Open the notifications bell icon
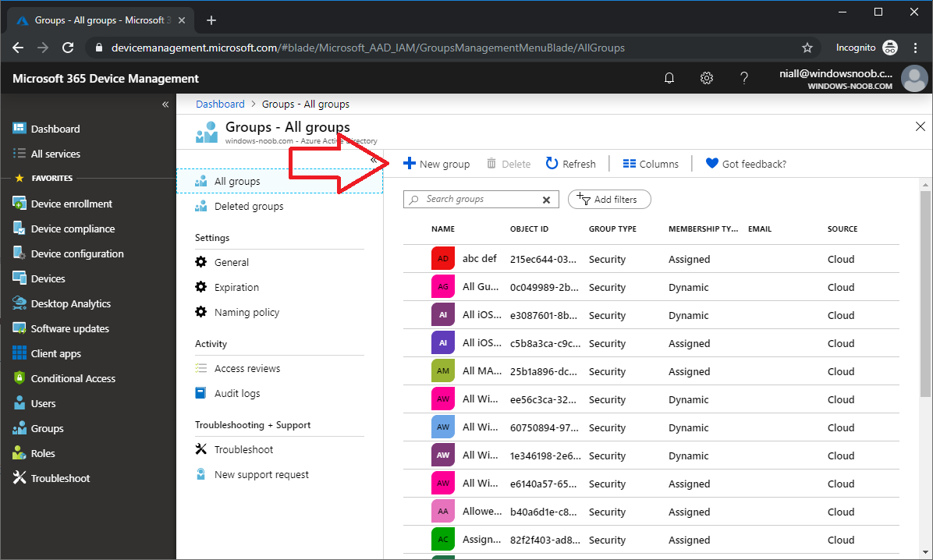Image resolution: width=933 pixels, height=560 pixels. pos(669,78)
